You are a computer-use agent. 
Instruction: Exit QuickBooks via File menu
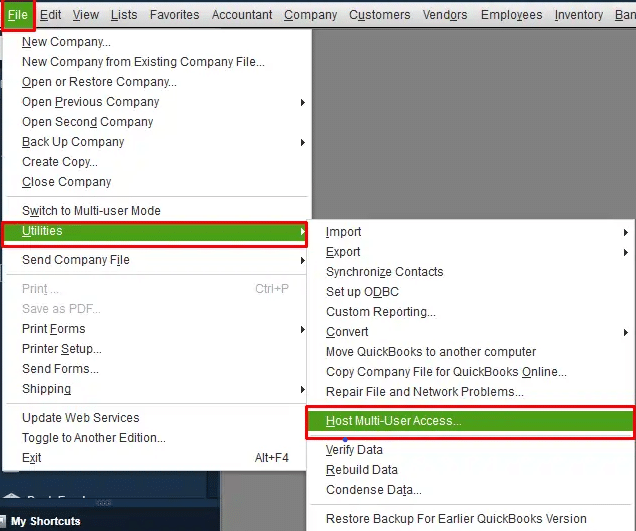pyautogui.click(x=155, y=458)
